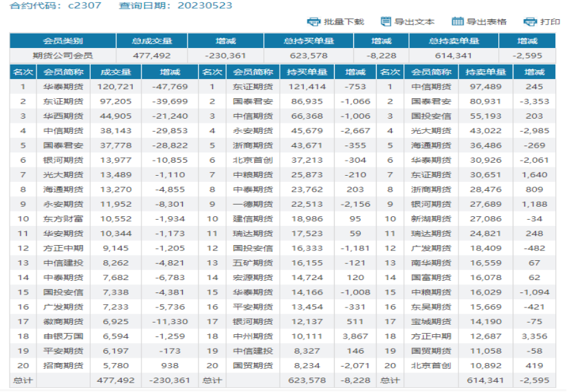Select the value 3,867
The height and width of the screenshot is (392, 567).
[355, 336]
